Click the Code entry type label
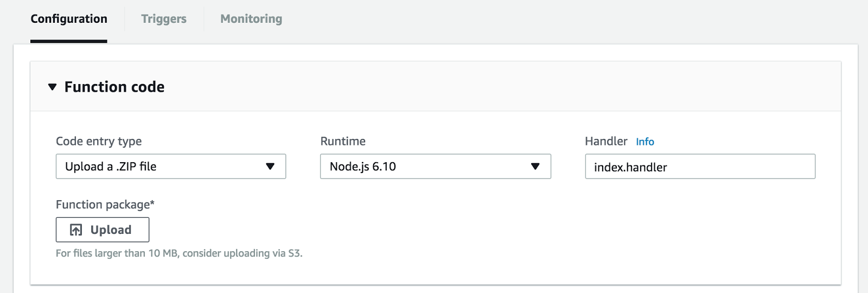The image size is (868, 293). point(99,142)
